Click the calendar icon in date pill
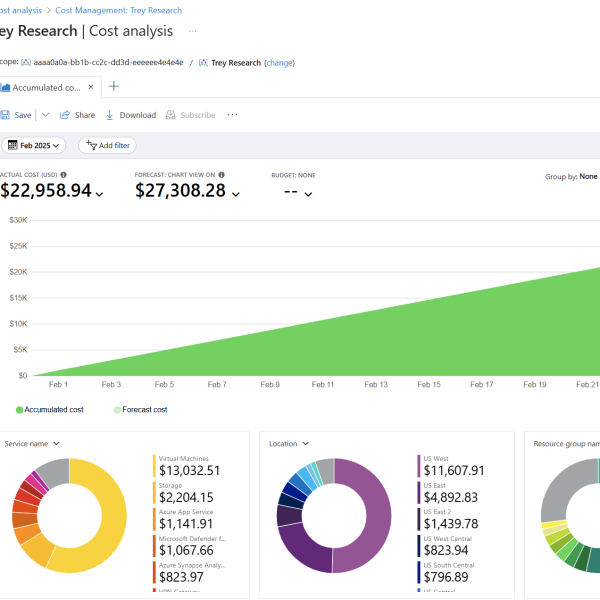This screenshot has width=600, height=600. click(13, 145)
